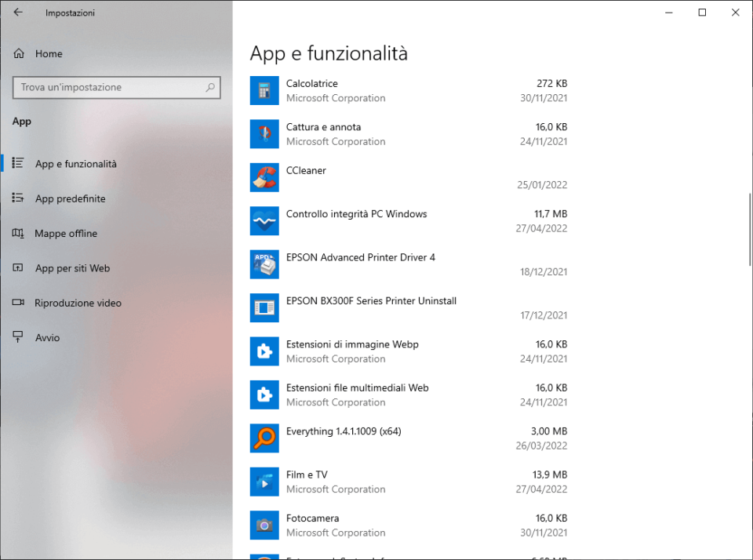Select the Mappe offline map icon
The height and width of the screenshot is (560, 753).
pyautogui.click(x=18, y=233)
